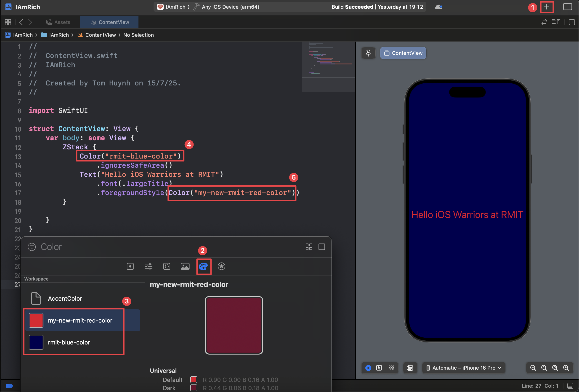Click the Default Universal color swatch

pyautogui.click(x=194, y=379)
